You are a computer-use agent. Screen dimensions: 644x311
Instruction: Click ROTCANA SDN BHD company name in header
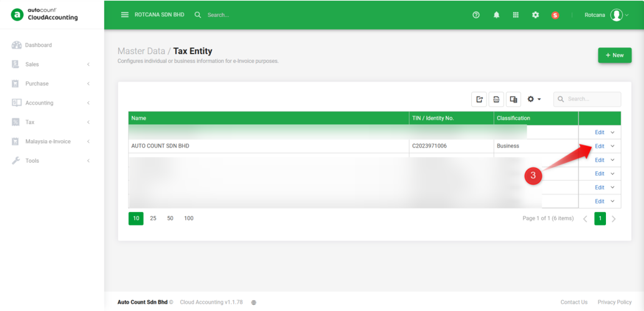159,15
